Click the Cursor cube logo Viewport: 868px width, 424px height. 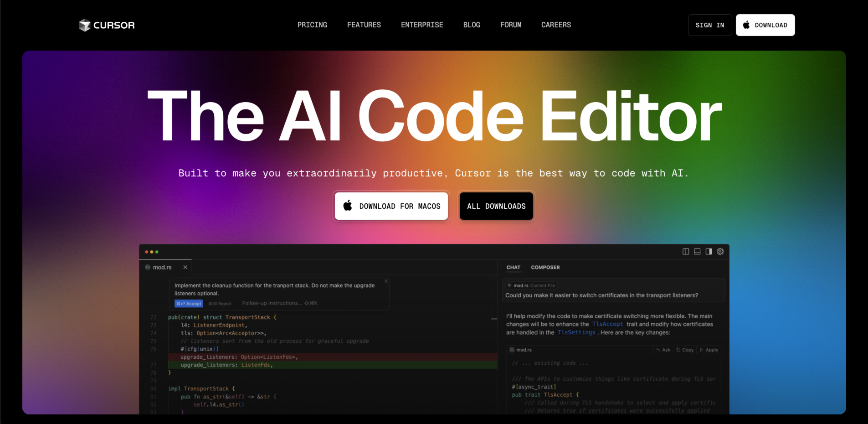85,25
